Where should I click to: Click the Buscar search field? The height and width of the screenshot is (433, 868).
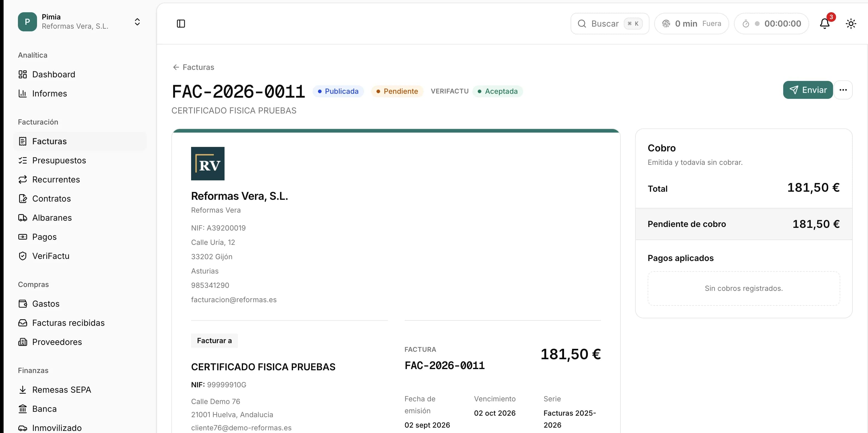pos(609,24)
